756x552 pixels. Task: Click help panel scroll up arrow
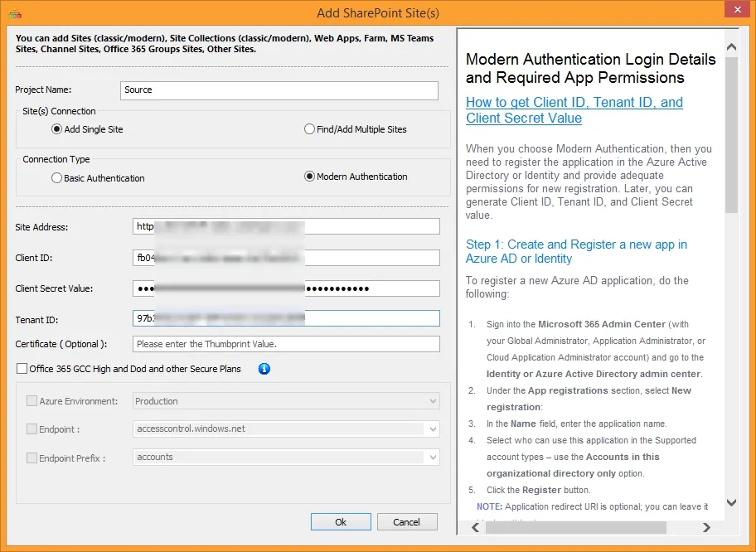tap(731, 46)
